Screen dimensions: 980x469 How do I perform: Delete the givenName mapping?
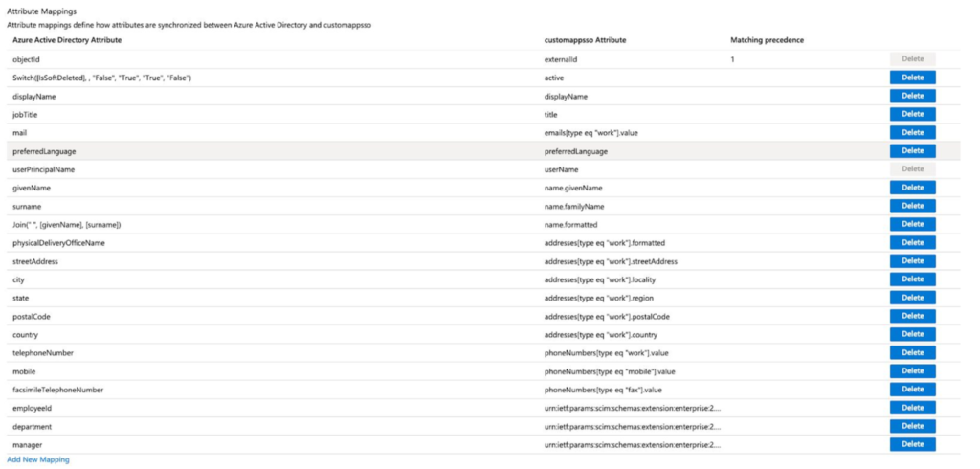click(912, 188)
